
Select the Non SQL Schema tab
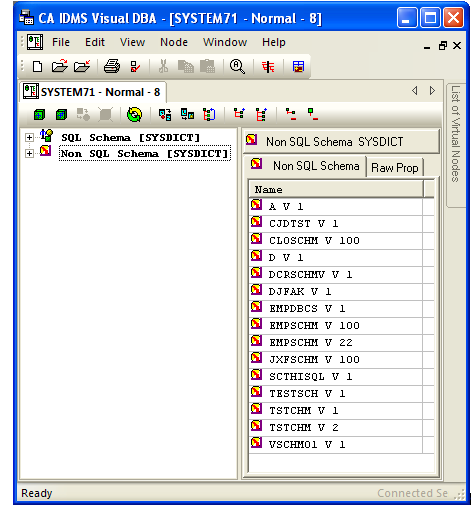click(305, 165)
